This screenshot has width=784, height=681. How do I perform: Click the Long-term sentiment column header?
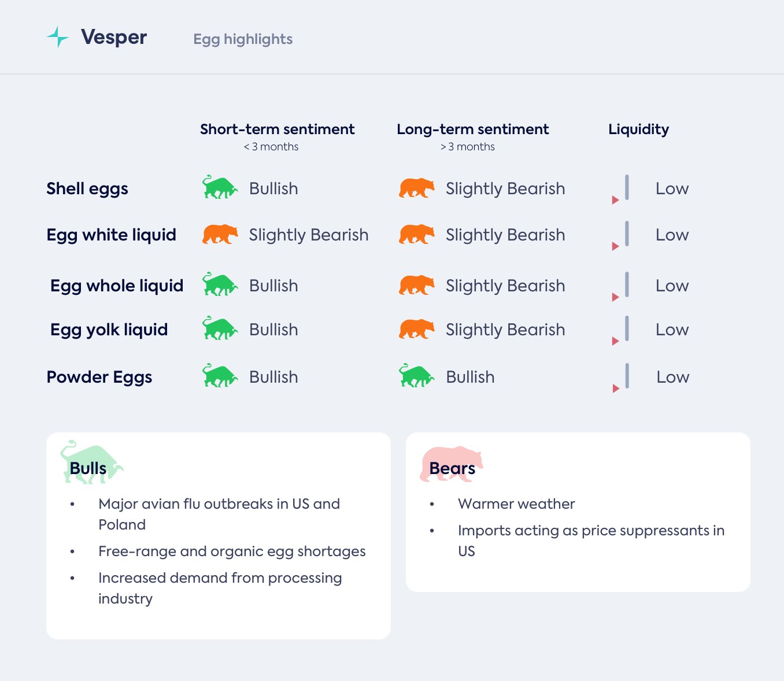point(472,129)
